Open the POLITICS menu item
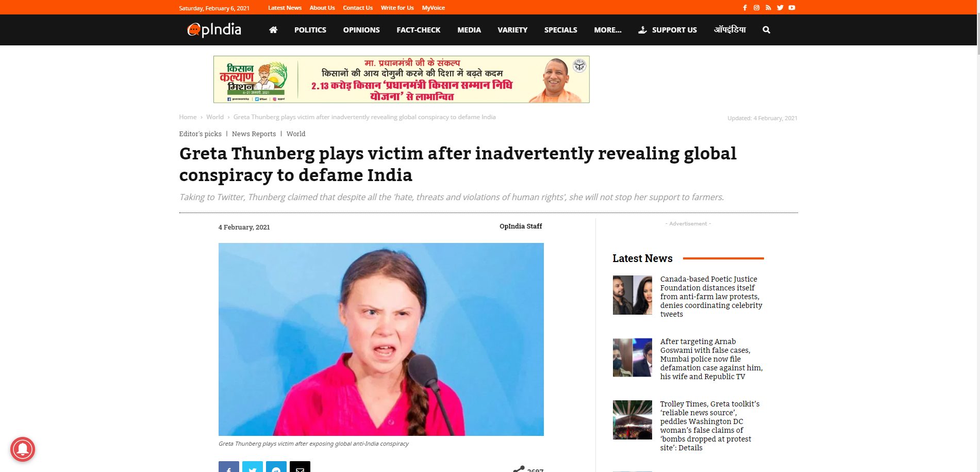Viewport: 980px width, 472px height. point(310,30)
